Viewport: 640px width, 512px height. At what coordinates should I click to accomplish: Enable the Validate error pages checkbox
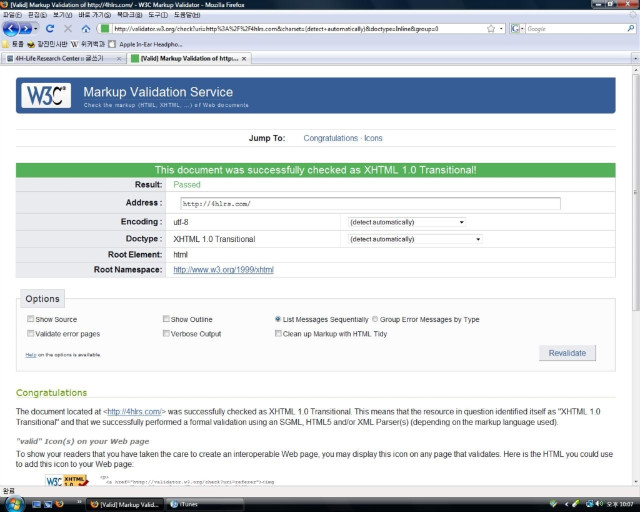[30, 333]
